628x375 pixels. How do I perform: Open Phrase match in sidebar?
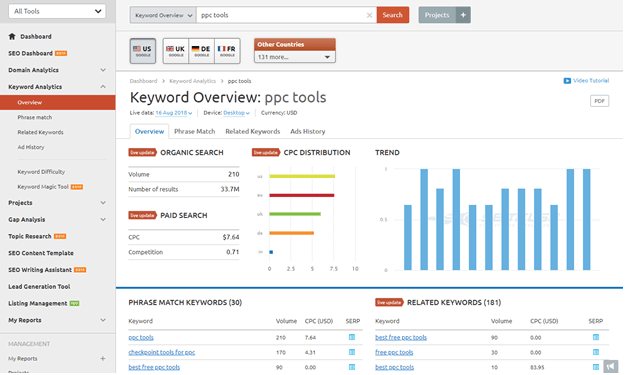pyautogui.click(x=34, y=117)
